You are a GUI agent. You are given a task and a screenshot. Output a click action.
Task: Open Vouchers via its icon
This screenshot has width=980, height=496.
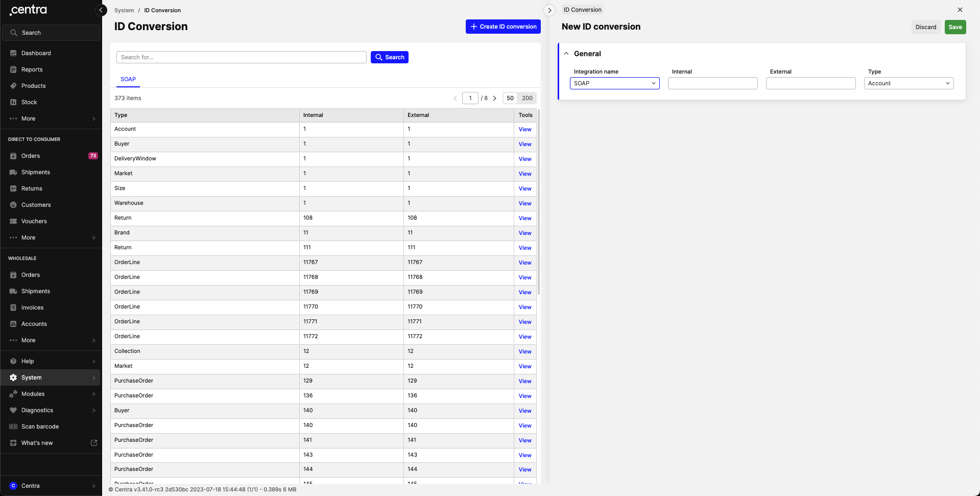[13, 221]
